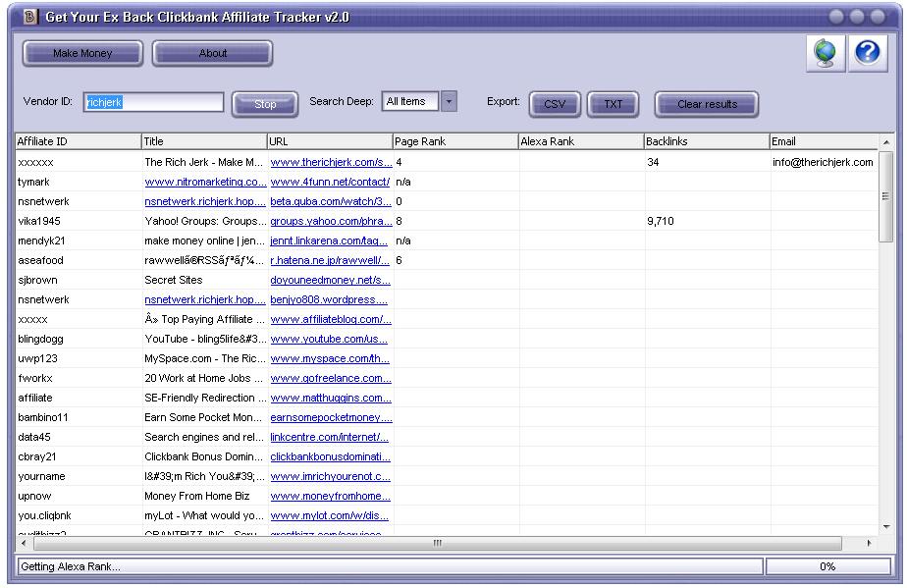Open the Make Money section

pyautogui.click(x=82, y=53)
